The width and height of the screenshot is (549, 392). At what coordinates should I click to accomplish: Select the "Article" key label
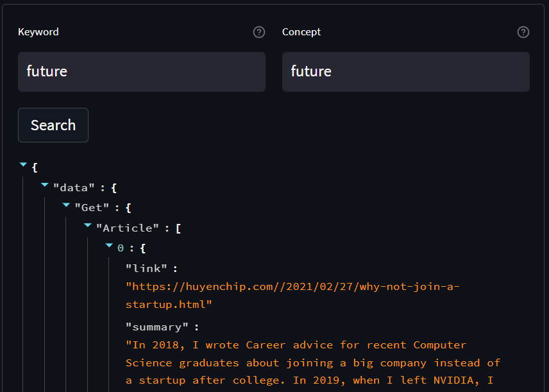(128, 228)
